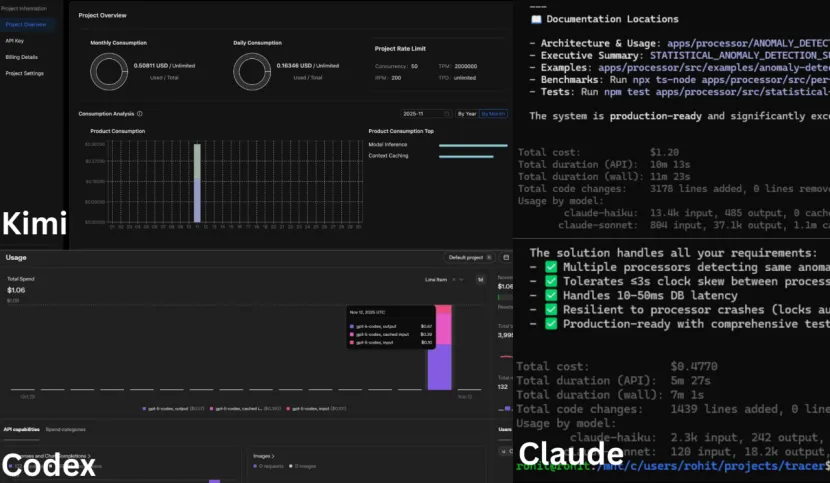Screen dimensions: 830x483
Task: Click the Daily Consumption donut chart
Action: pos(251,70)
